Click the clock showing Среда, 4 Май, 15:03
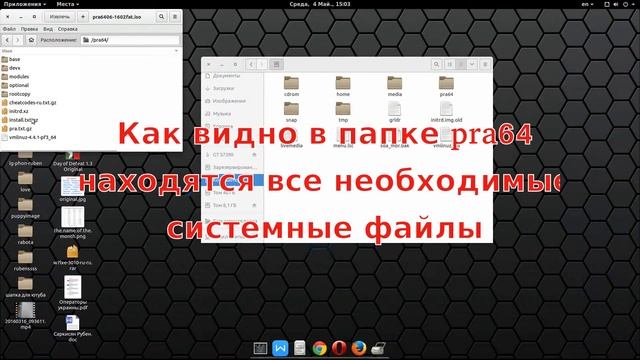This screenshot has height=360, width=640. 320,4
